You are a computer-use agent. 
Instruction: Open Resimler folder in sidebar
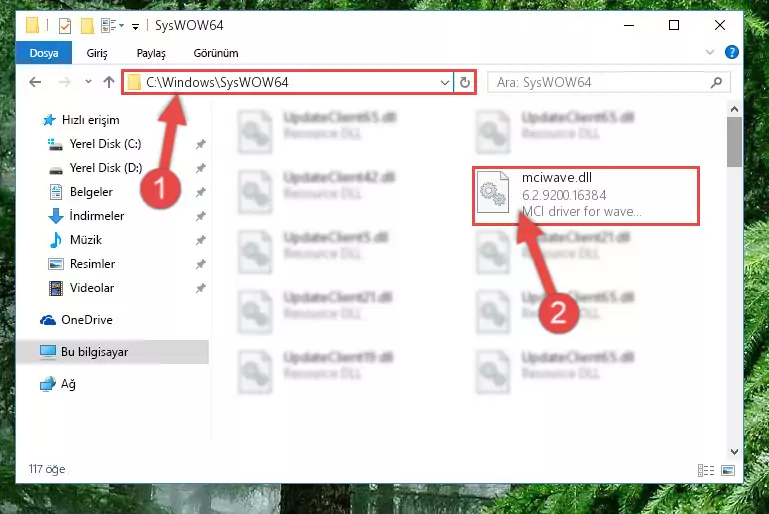(x=92, y=264)
